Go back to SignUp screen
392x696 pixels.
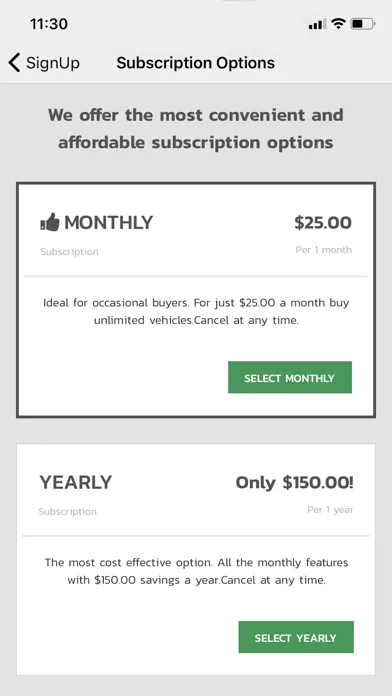coord(44,63)
